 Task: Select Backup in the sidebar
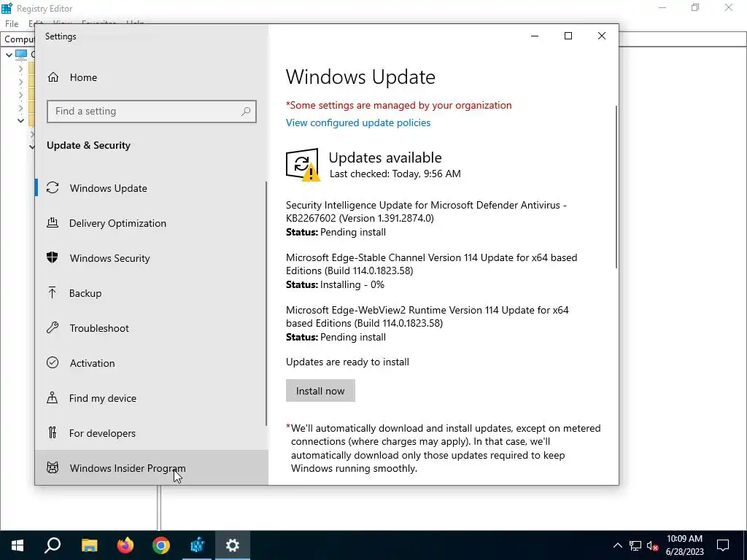pyautogui.click(x=152, y=293)
